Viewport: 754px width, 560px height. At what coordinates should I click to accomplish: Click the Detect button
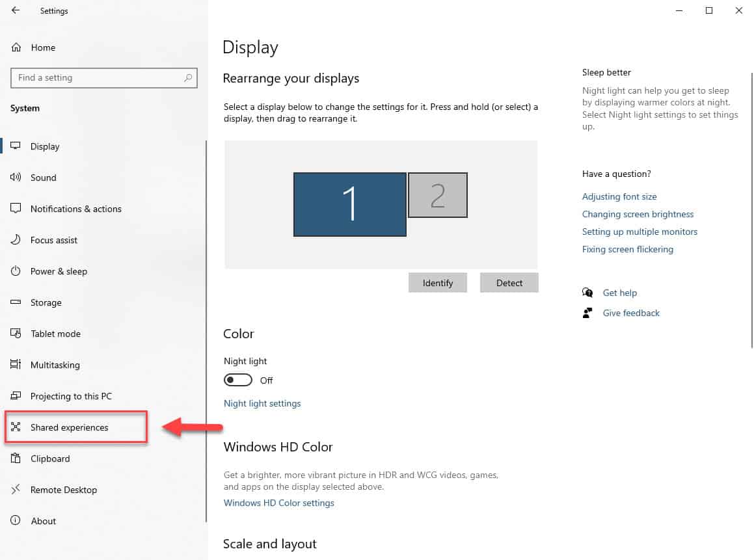click(509, 283)
